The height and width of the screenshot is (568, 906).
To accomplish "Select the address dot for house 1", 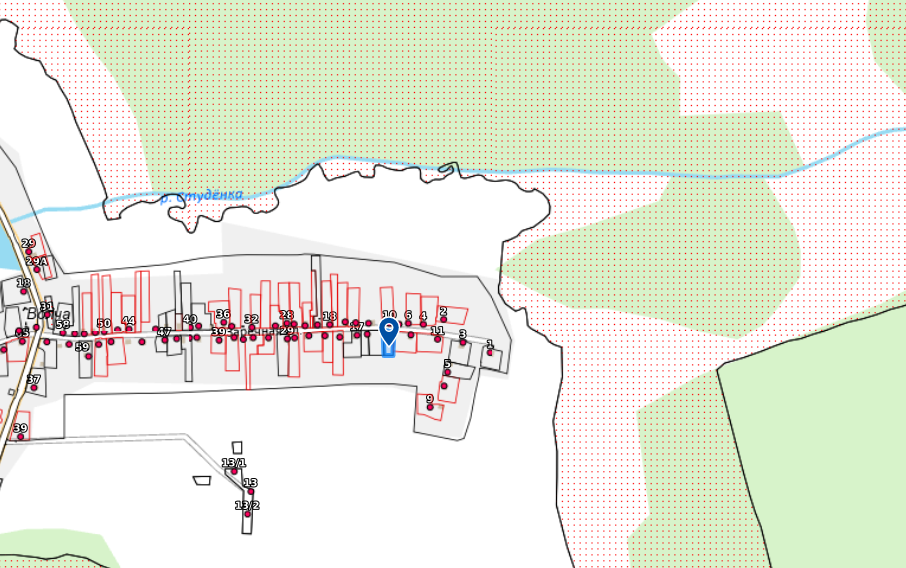I will [490, 352].
